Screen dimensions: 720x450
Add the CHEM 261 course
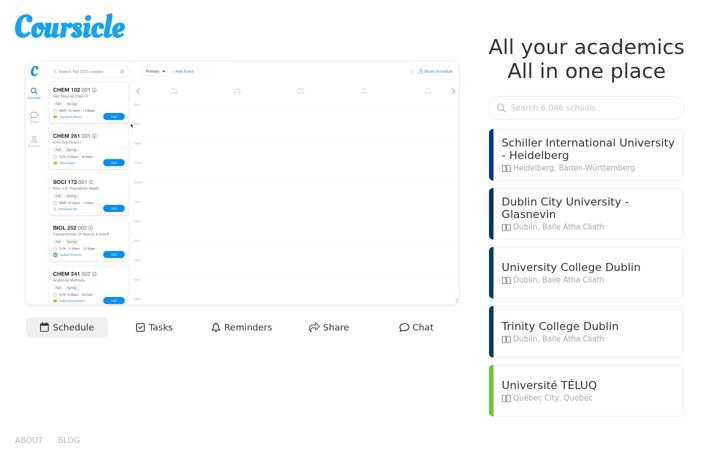point(114,163)
